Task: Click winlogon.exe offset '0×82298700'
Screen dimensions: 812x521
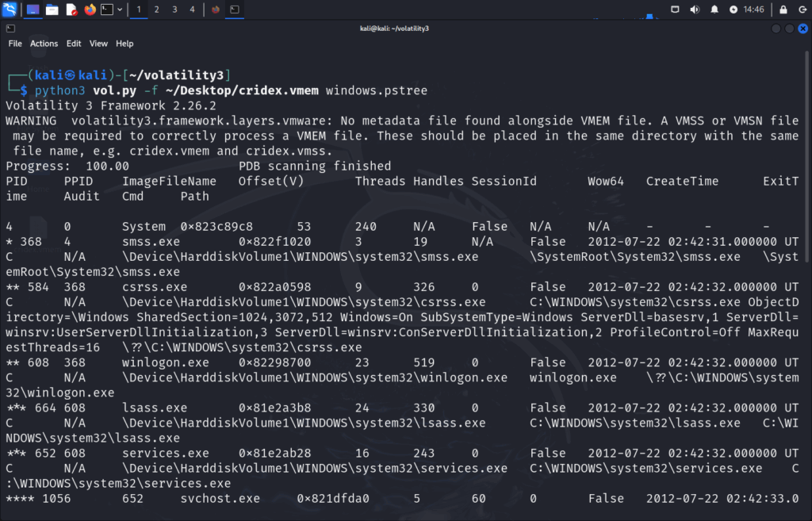Action: (x=275, y=362)
